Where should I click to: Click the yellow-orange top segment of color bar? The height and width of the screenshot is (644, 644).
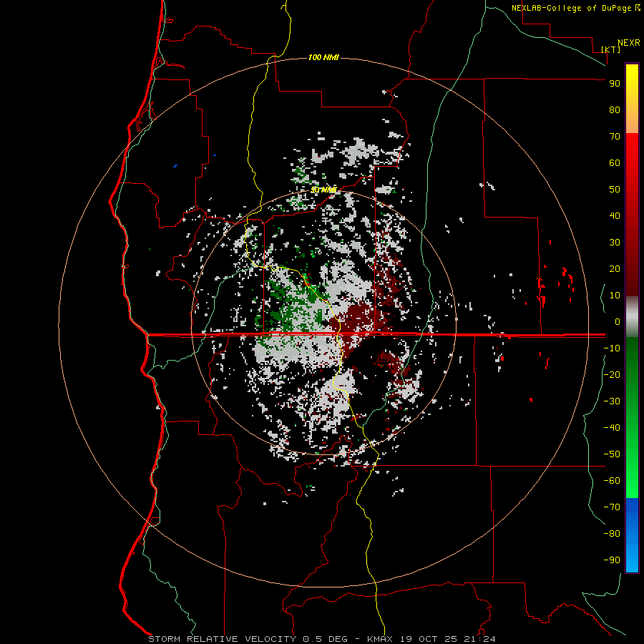[x=632, y=99]
